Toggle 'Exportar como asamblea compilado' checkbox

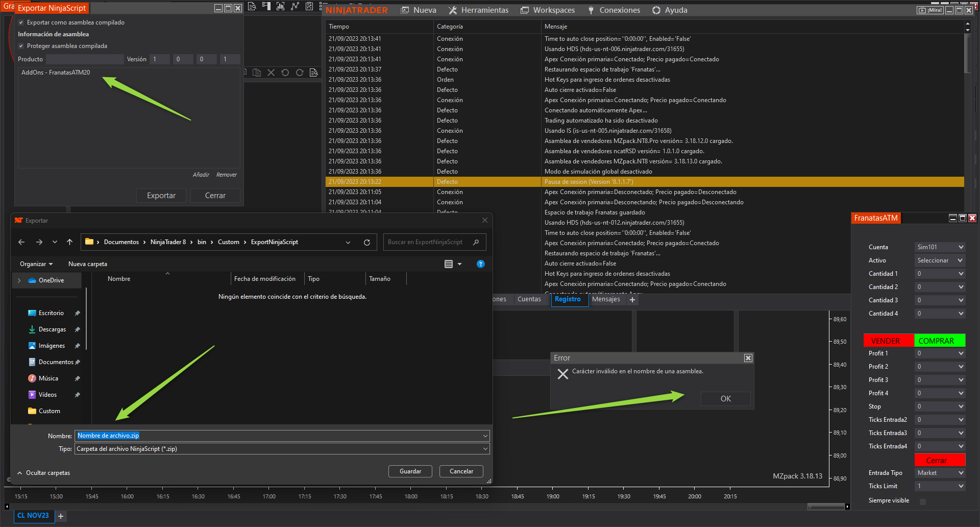tap(21, 22)
